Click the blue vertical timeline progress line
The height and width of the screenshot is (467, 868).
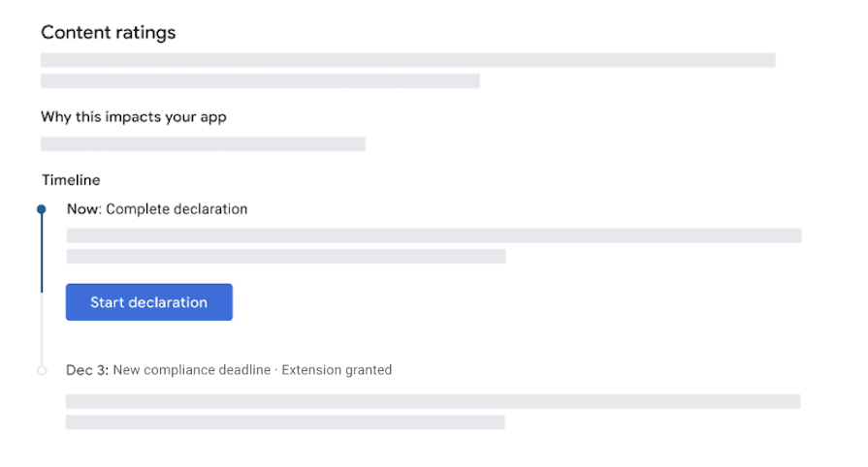click(42, 253)
